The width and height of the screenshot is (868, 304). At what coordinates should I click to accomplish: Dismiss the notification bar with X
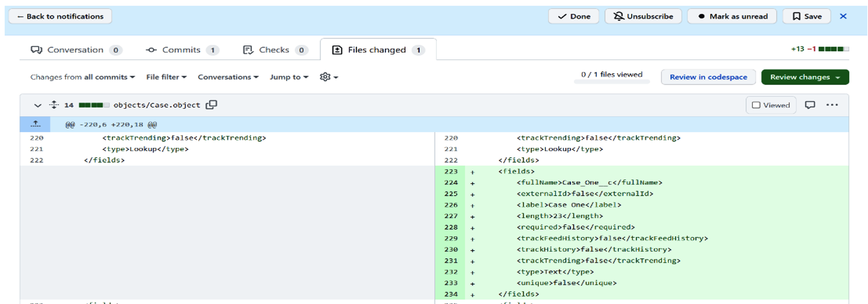[843, 16]
